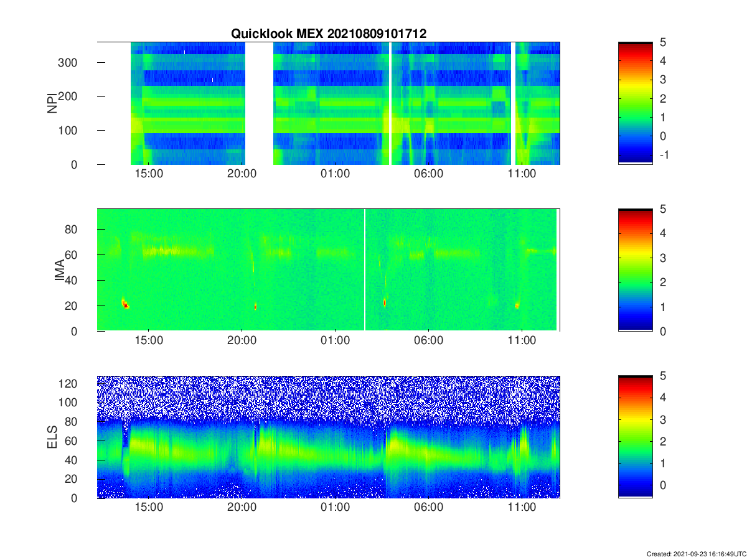The image size is (747, 560).
Task: Click the 0 tick on the ELS colorbar
Action: (663, 486)
